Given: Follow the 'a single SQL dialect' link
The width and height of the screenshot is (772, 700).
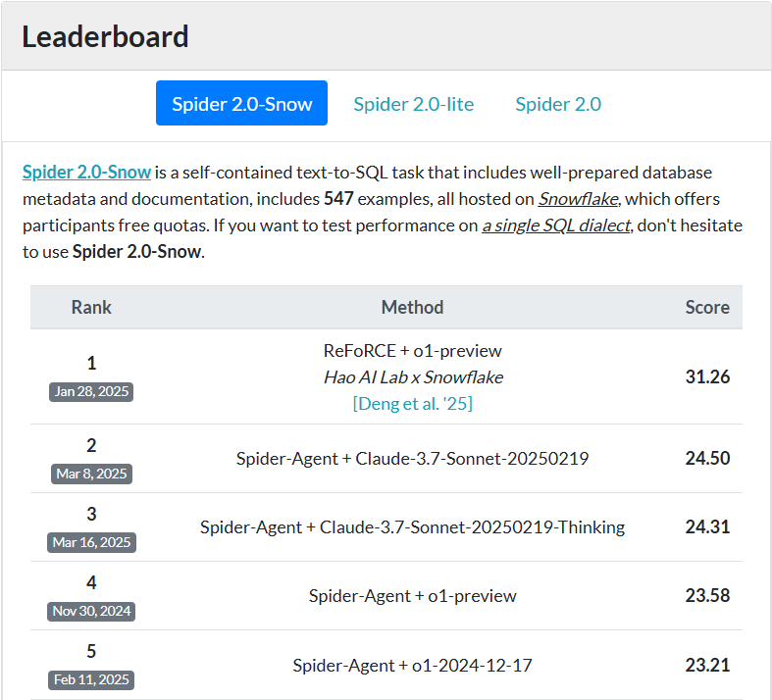Looking at the screenshot, I should (555, 225).
